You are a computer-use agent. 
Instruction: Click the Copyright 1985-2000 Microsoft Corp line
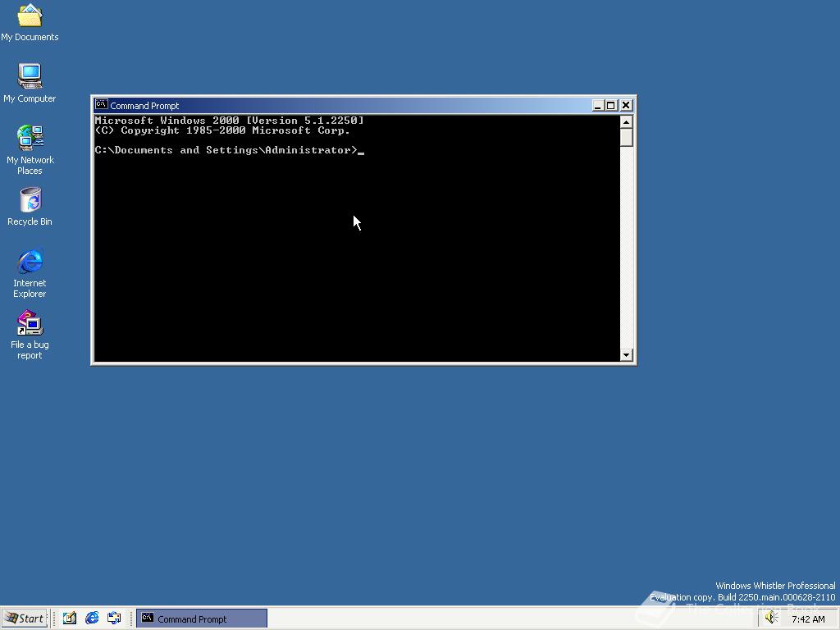pos(222,130)
